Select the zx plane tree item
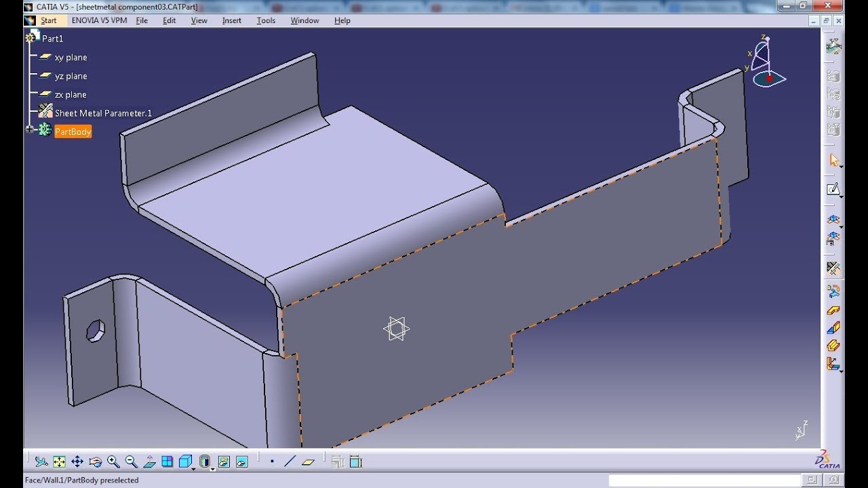The width and height of the screenshot is (868, 488). click(71, 95)
